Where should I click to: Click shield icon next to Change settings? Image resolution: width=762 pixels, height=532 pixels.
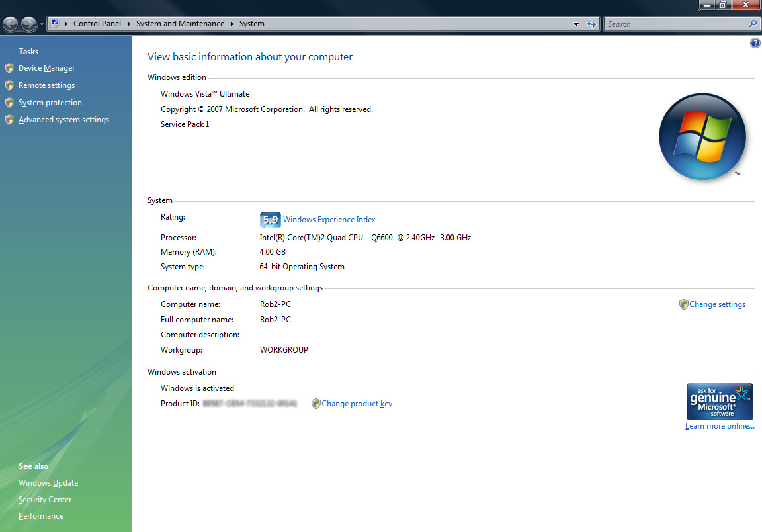pyautogui.click(x=684, y=304)
